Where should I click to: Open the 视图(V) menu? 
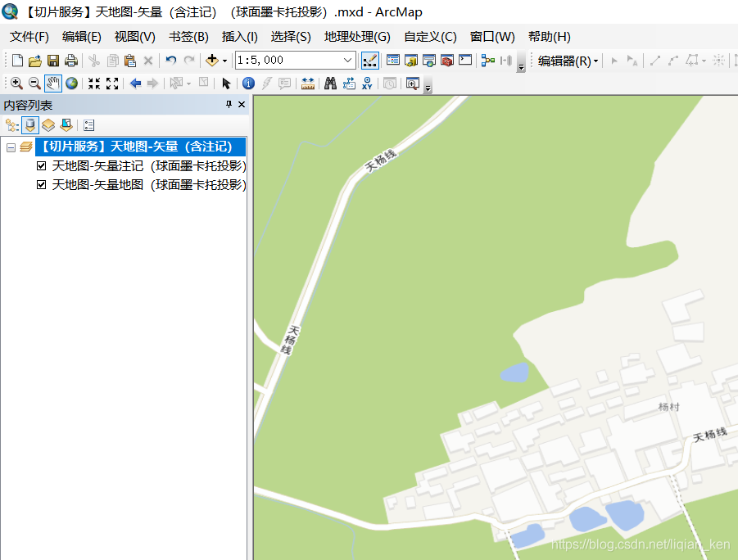(134, 37)
